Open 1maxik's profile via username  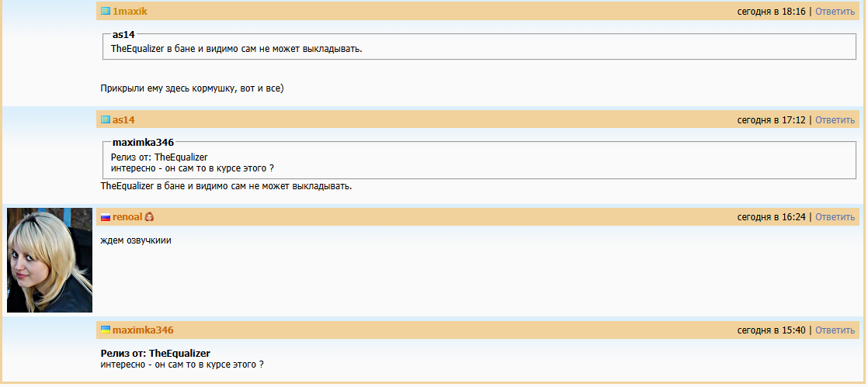130,12
